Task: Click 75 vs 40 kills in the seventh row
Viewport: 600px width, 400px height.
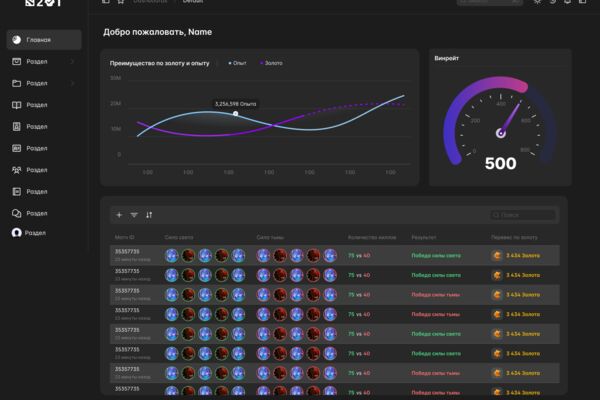Action: 359,373
